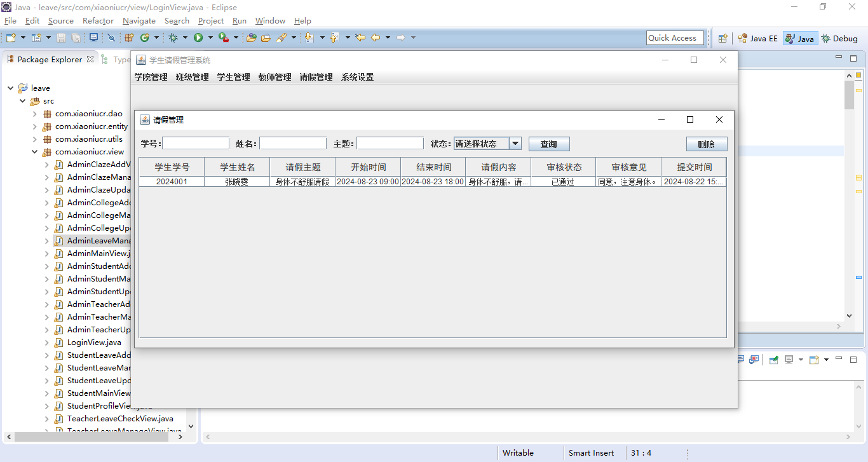Click the Debug bug icon in toolbar
This screenshot has height=462, width=868.
[x=173, y=38]
